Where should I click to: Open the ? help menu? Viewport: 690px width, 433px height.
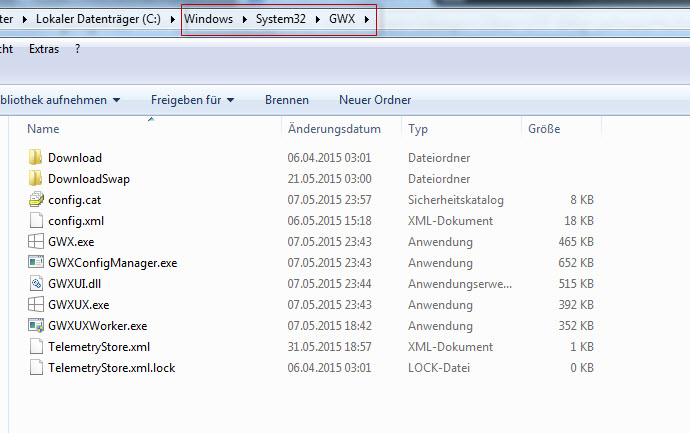[78, 49]
